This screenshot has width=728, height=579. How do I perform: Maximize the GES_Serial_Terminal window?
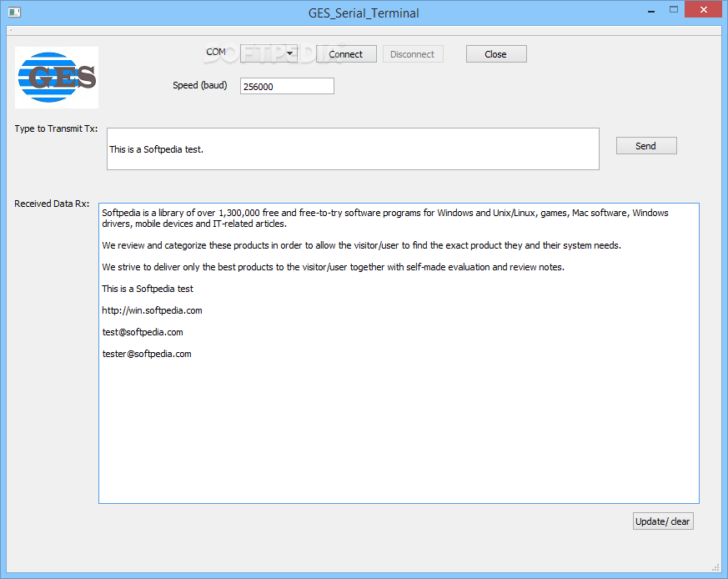674,10
